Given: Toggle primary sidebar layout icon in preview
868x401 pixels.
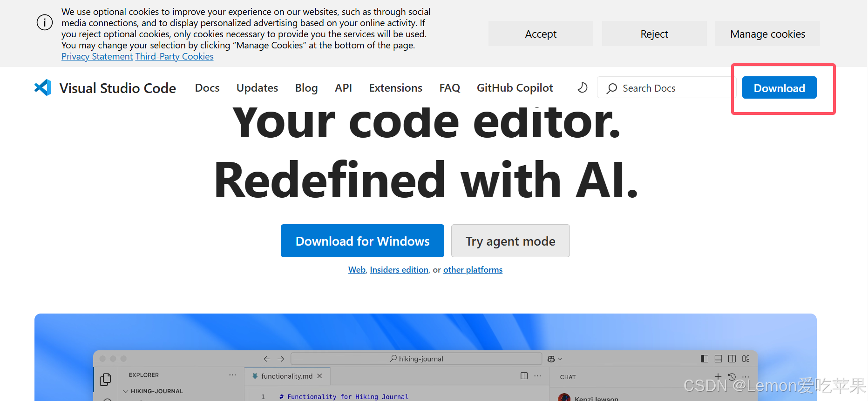Looking at the screenshot, I should point(705,359).
